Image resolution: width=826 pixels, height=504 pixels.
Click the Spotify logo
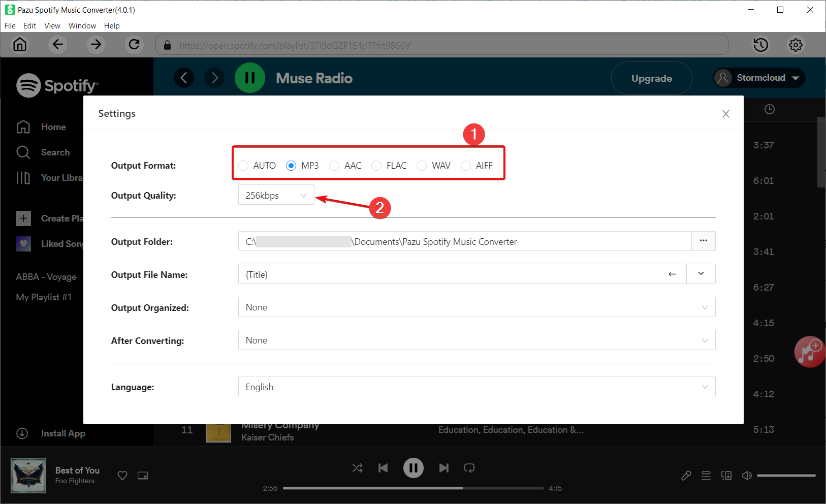[x=57, y=85]
